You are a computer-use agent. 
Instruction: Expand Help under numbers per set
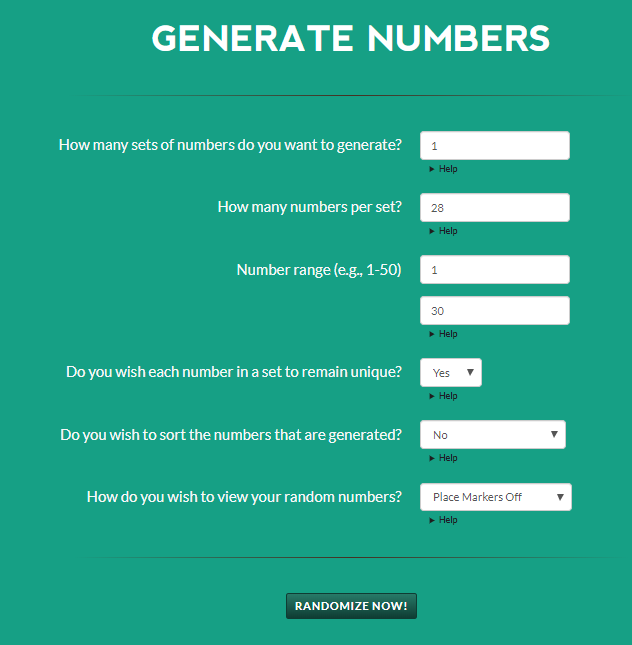(x=443, y=231)
